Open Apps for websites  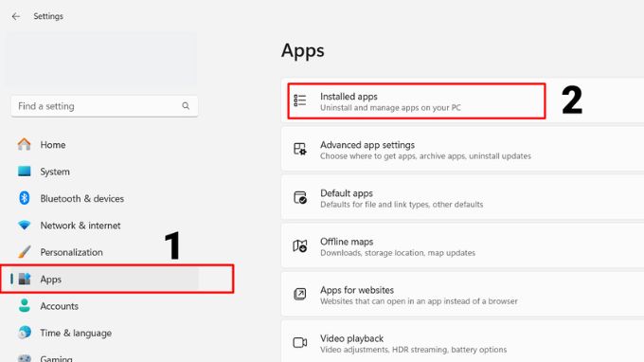click(x=462, y=295)
